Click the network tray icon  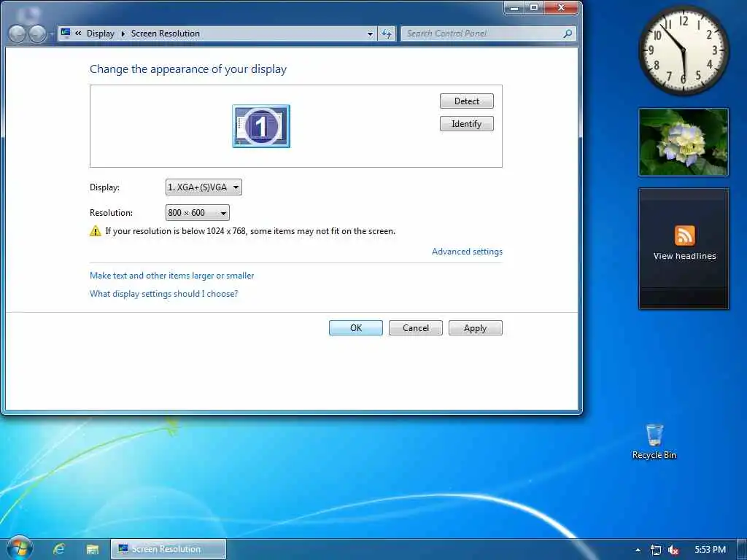tap(656, 550)
